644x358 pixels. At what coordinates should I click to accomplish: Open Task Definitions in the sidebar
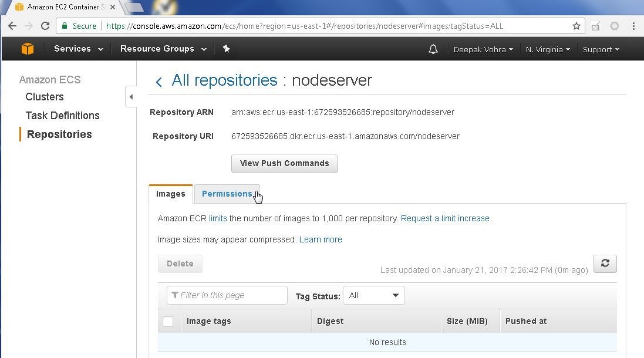62,116
